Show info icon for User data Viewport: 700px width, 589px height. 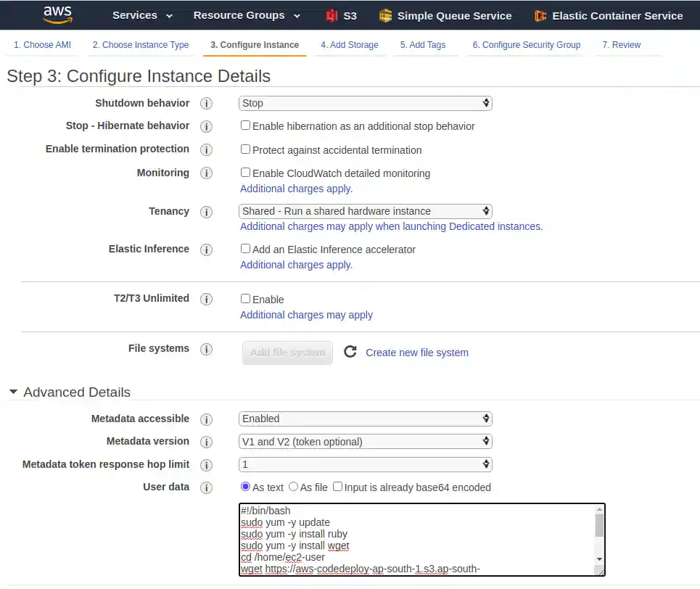point(206,487)
